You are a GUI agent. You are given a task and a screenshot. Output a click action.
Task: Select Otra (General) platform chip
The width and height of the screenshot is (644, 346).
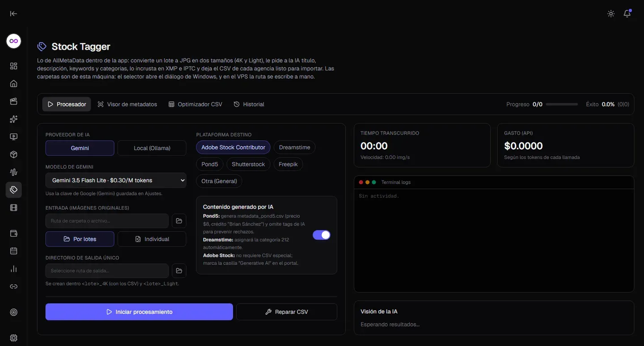tap(219, 181)
